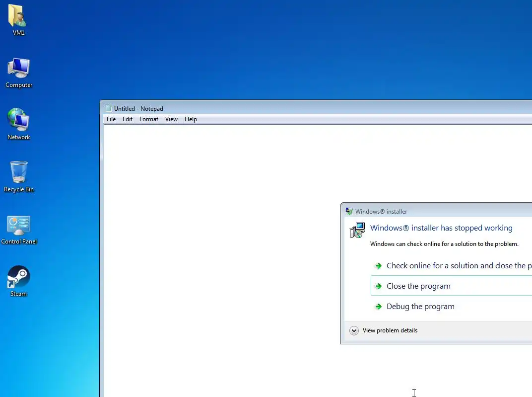Expand View problem details chevron

pos(354,330)
